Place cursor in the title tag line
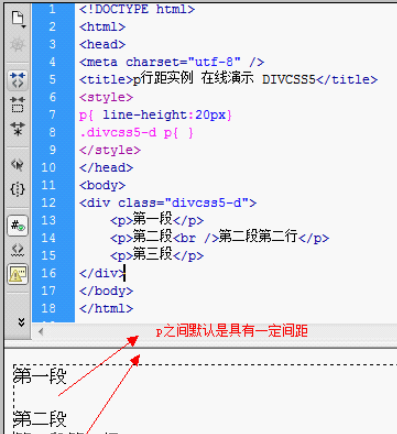397x434 pixels. 228,80
